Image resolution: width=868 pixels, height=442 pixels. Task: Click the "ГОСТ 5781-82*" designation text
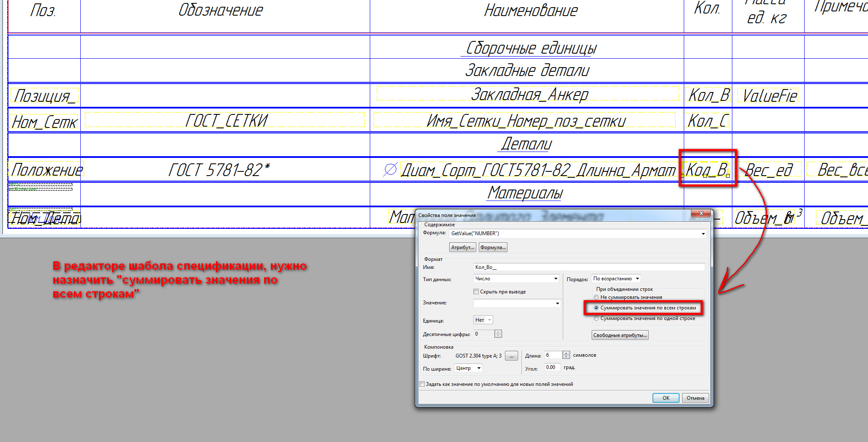[219, 170]
